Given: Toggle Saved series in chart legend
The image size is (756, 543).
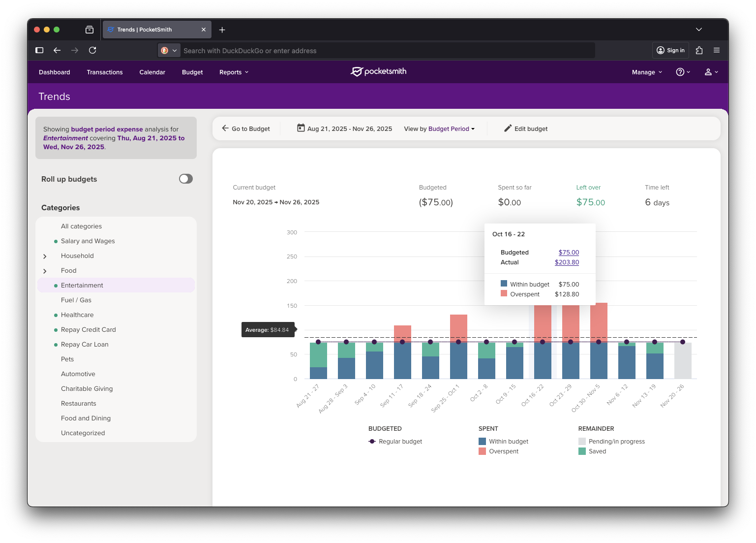Looking at the screenshot, I should [597, 451].
